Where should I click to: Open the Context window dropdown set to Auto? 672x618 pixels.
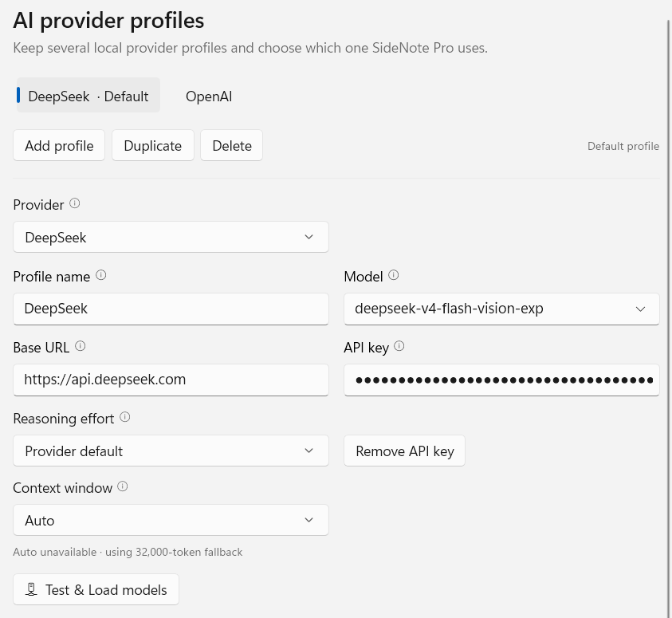click(x=171, y=520)
